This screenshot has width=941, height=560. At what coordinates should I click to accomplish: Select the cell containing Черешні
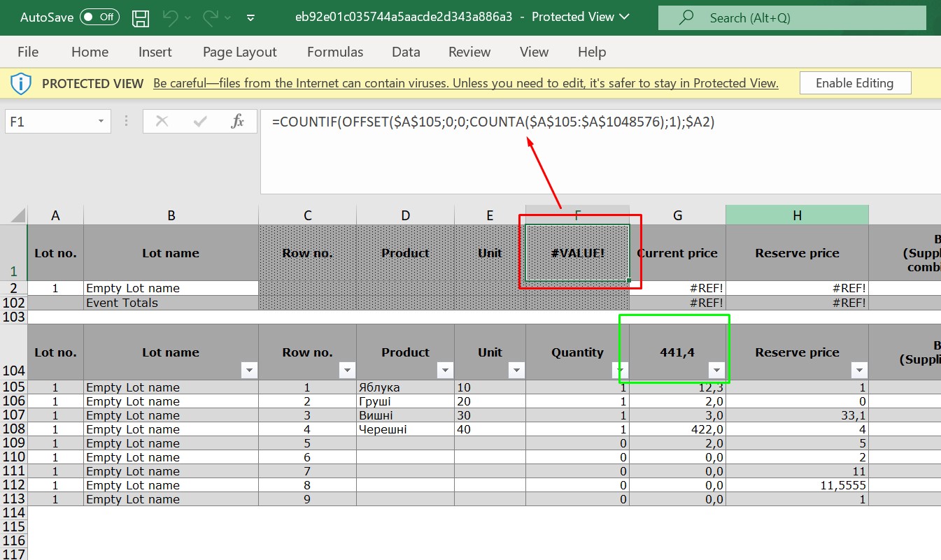pos(405,429)
